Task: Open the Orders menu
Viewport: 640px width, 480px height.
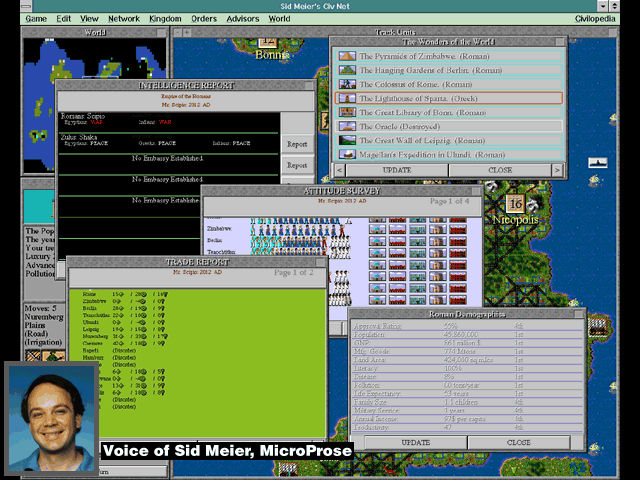Action: (204, 19)
